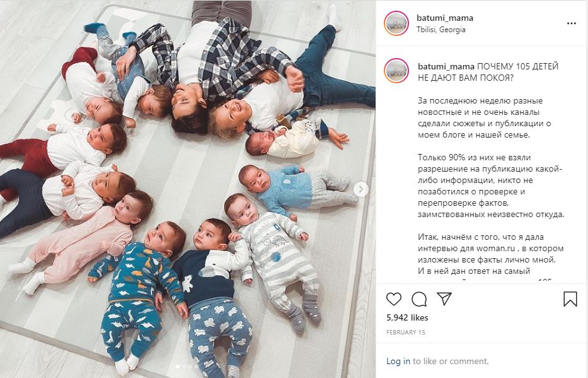The width and height of the screenshot is (588, 378).
Task: Click batumi_mama username in caption
Action: pyautogui.click(x=446, y=66)
